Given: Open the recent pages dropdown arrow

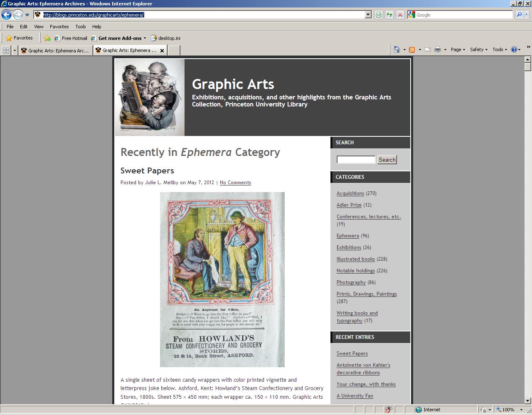Looking at the screenshot, I should [x=27, y=15].
